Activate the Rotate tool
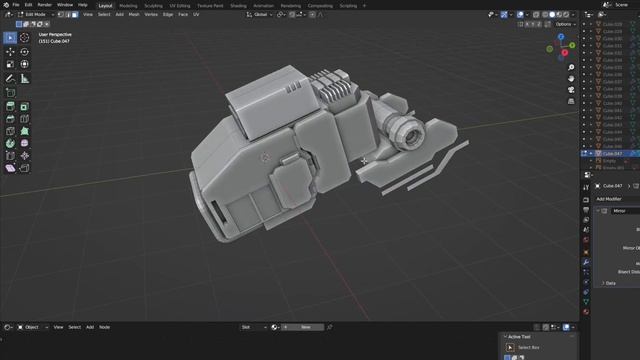The image size is (640, 360). click(24, 52)
